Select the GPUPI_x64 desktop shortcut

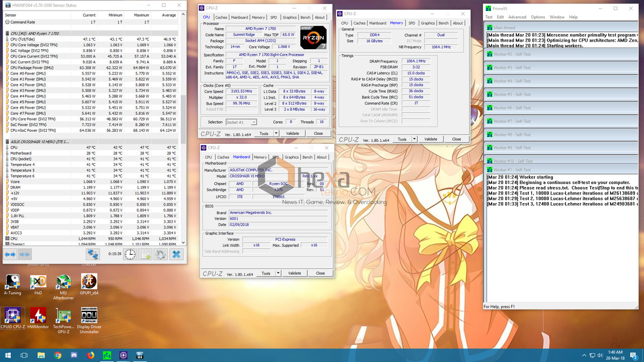(89, 285)
